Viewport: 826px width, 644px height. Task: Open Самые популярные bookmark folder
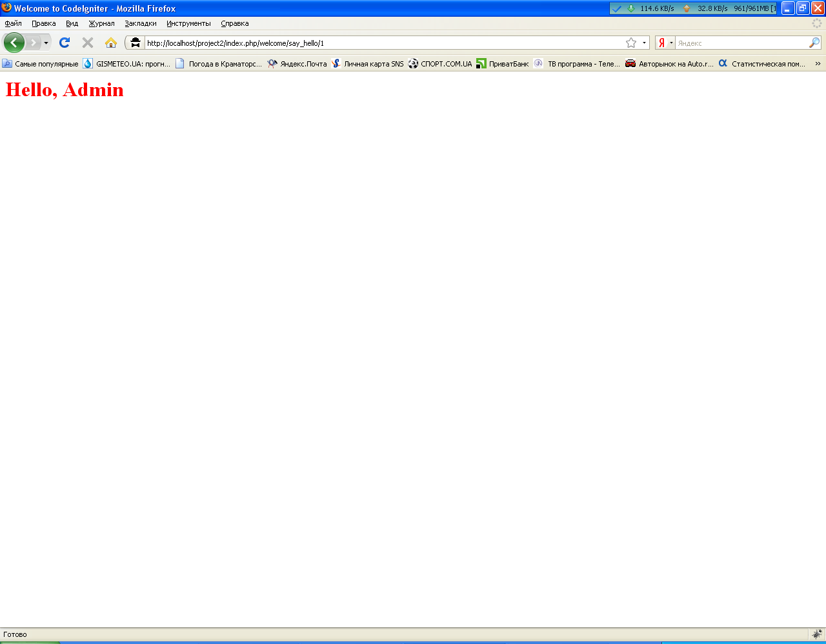tap(41, 64)
